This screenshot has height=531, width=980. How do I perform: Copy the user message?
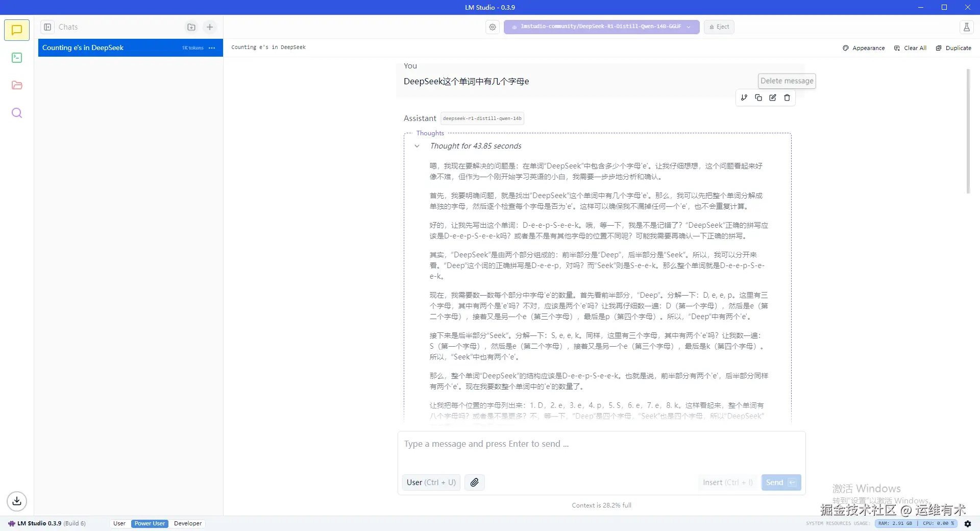[x=758, y=98]
